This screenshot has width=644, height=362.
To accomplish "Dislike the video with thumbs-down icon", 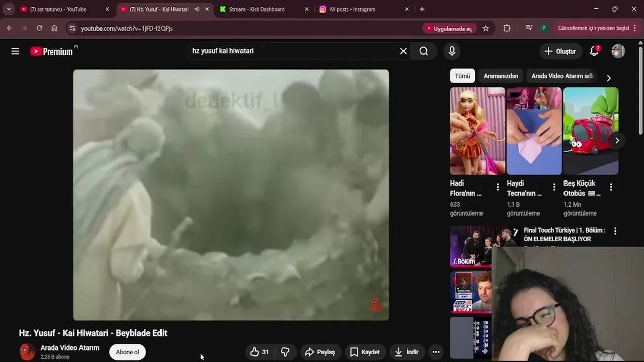I will [285, 352].
